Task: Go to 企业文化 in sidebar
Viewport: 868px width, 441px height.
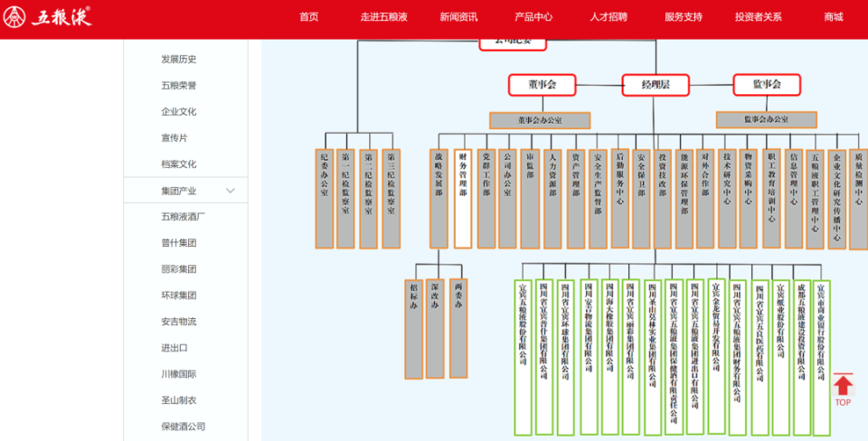Action: click(179, 112)
